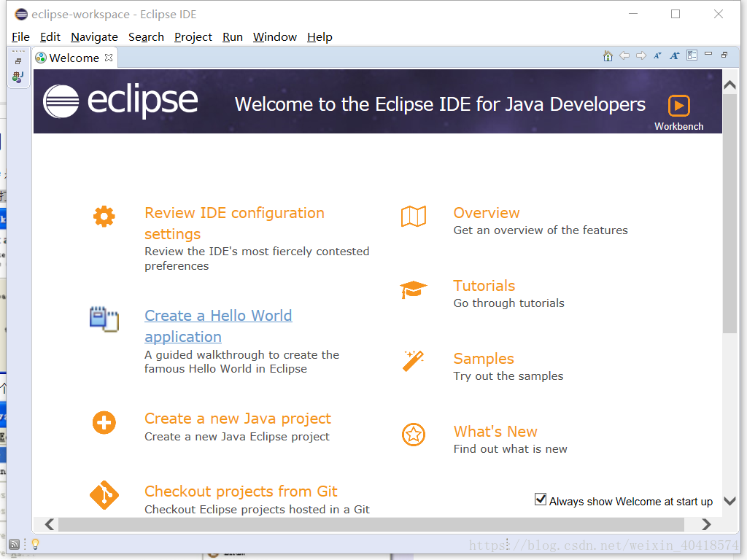
Task: Click the vertical scrollbar thumb
Action: click(x=729, y=214)
